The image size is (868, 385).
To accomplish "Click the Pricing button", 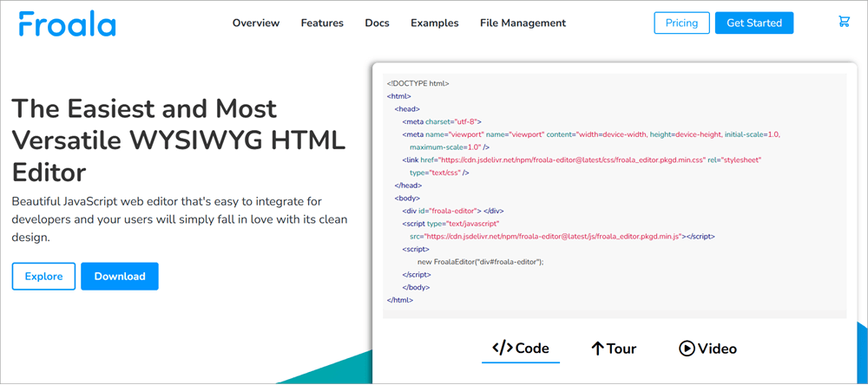I will [x=681, y=23].
